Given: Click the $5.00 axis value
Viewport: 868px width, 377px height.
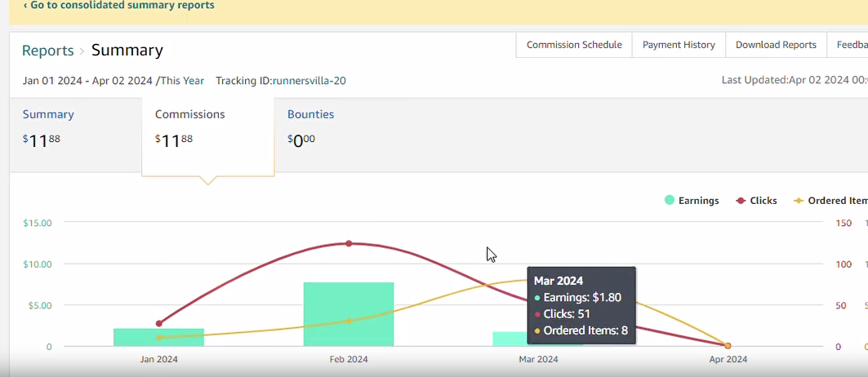Looking at the screenshot, I should [x=40, y=305].
